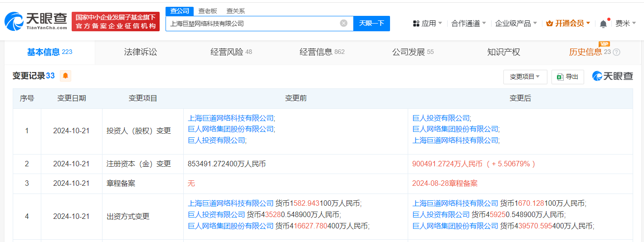Open 巨人投资有限公司 in row 1 变更后
The image size is (644, 242).
pos(441,118)
